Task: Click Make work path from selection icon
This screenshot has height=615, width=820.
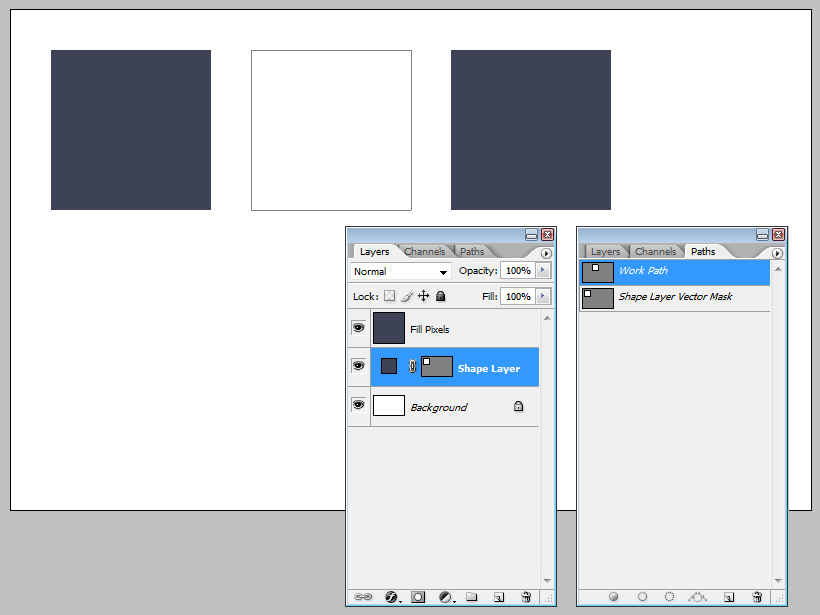Action: point(698,597)
